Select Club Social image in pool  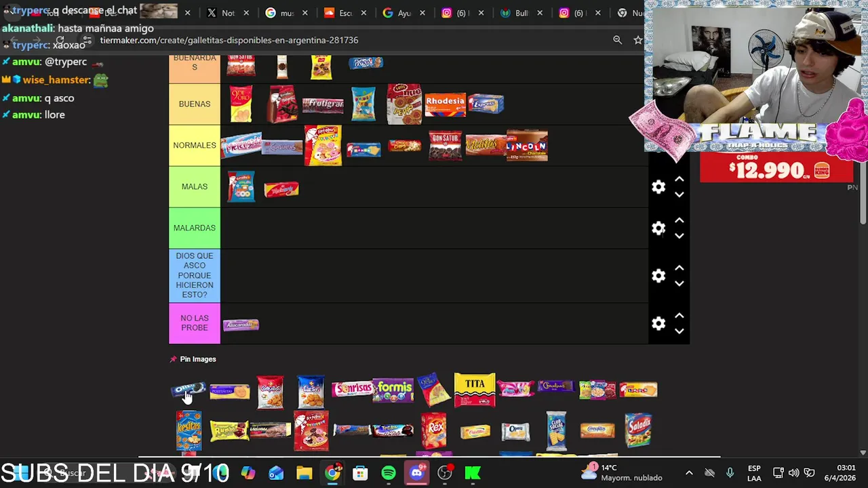(556, 430)
